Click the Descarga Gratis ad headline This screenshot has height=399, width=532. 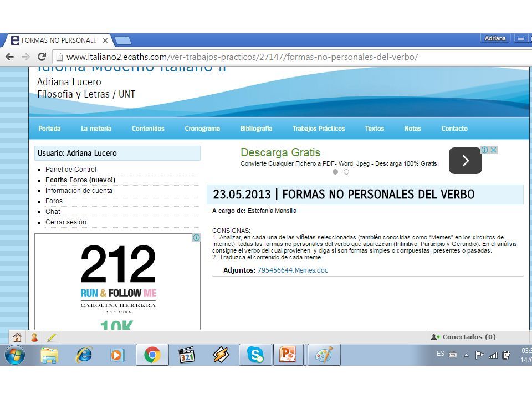[x=280, y=152]
